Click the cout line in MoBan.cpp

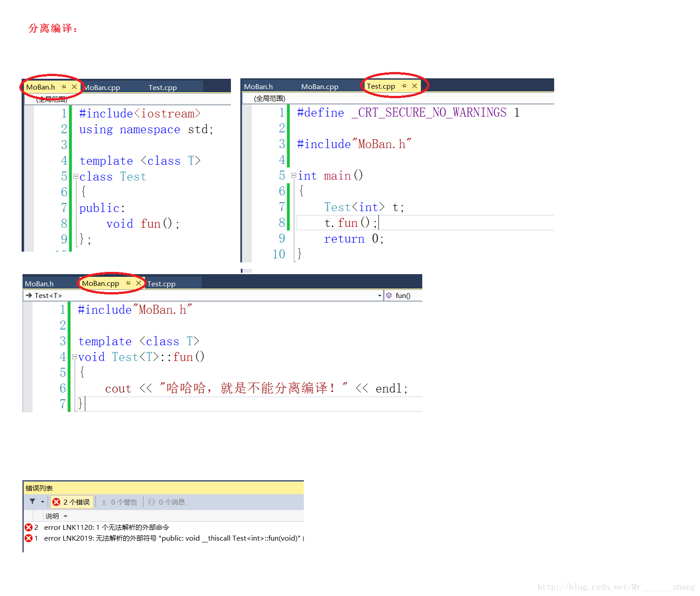[256, 388]
